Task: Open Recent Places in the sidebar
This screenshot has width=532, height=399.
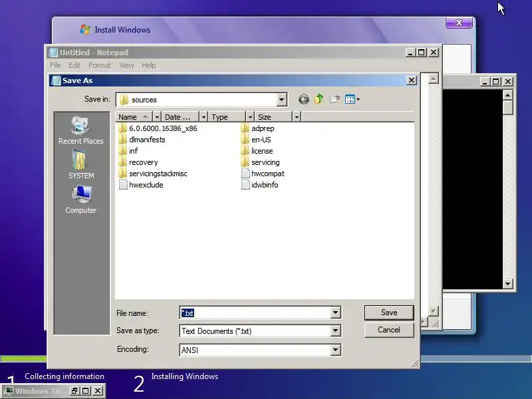Action: [80, 130]
